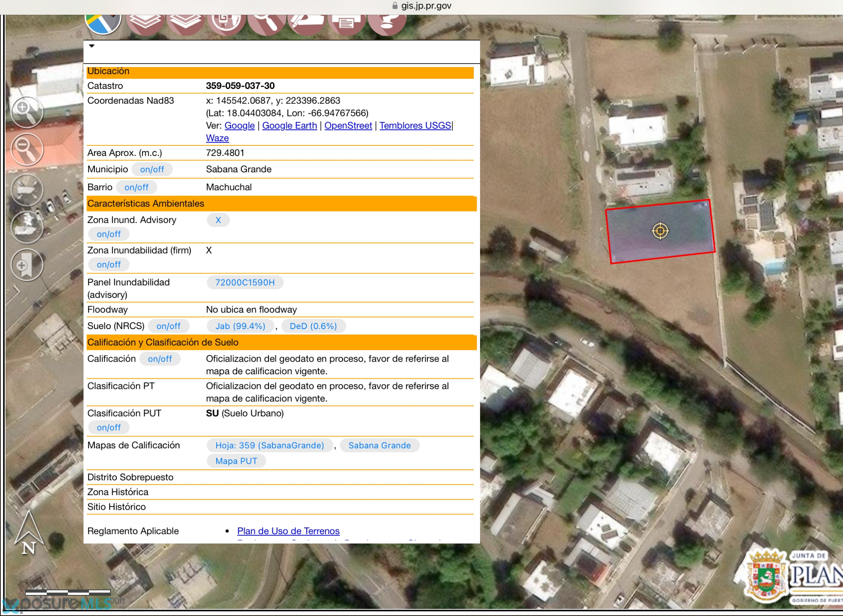Open the Mapa PUT chip
The image size is (843, 616).
coord(236,461)
